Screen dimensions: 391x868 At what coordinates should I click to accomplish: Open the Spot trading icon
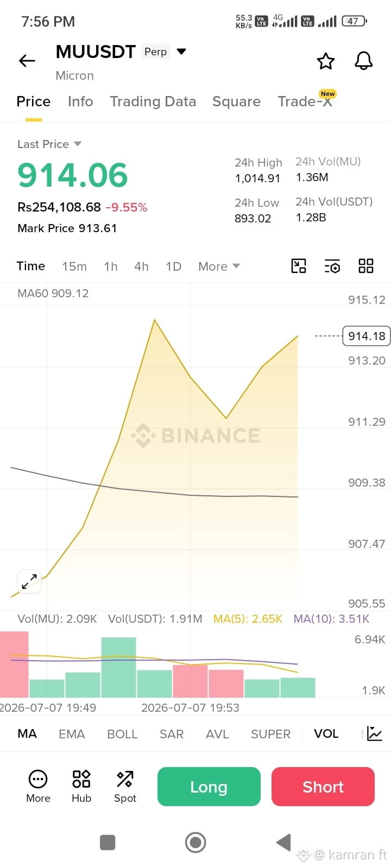(125, 786)
